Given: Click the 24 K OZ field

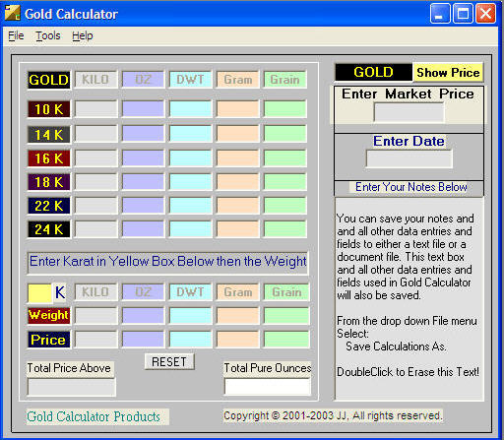Looking at the screenshot, I should [143, 228].
